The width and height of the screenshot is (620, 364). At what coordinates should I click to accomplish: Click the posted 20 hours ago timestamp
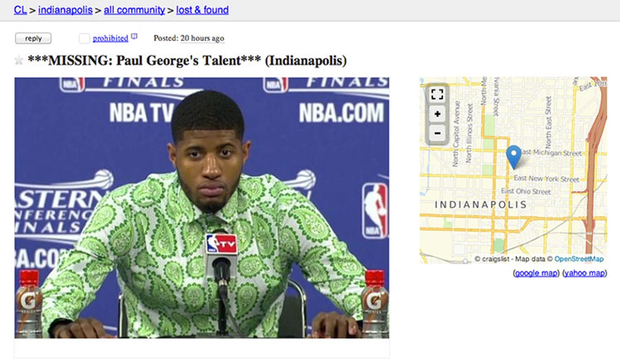click(x=202, y=38)
